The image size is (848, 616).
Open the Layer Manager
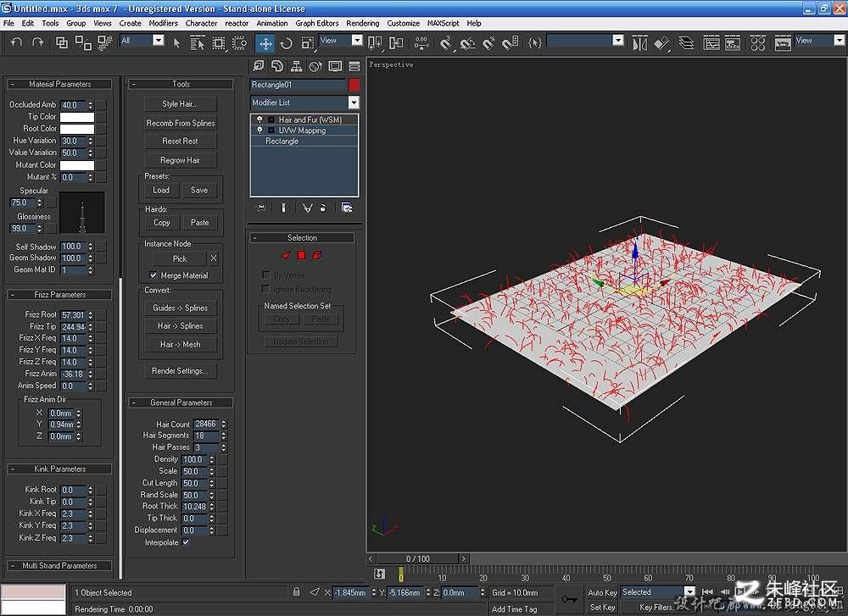click(x=686, y=43)
